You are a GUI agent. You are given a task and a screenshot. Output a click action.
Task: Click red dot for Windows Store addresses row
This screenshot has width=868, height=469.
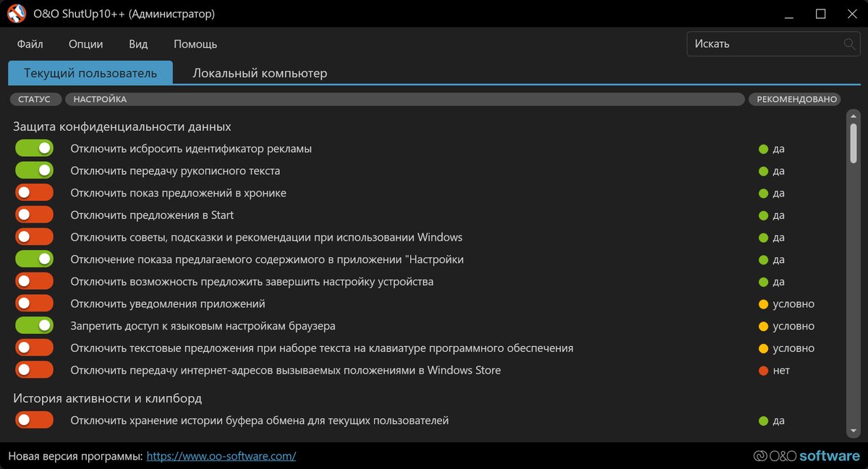(x=763, y=371)
